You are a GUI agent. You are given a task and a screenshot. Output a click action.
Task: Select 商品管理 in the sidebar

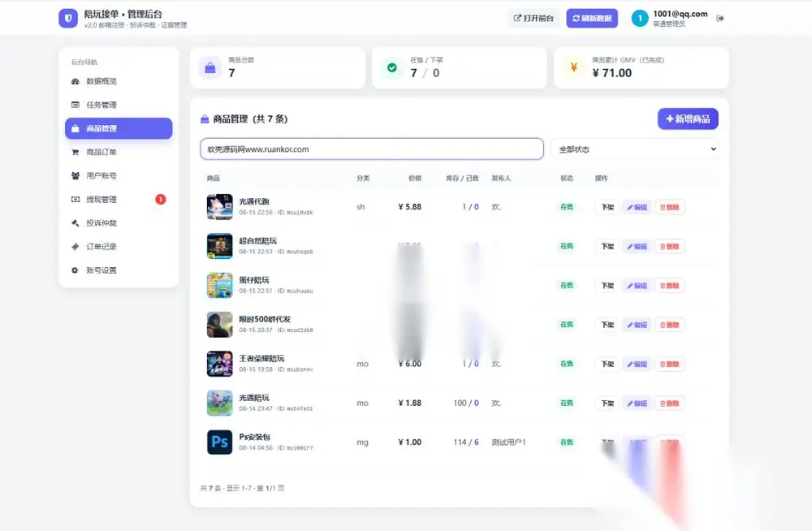pyautogui.click(x=119, y=128)
